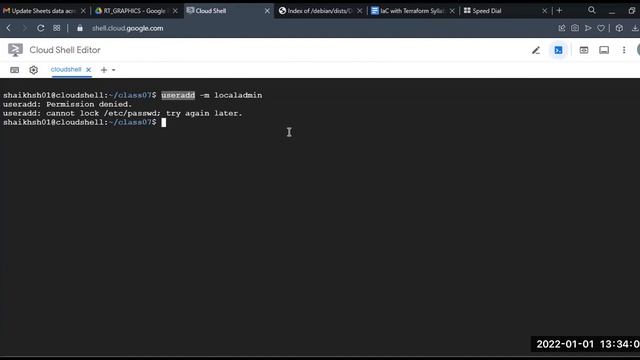Select the cloudshell terminal tab
The height and width of the screenshot is (360, 640).
point(66,69)
